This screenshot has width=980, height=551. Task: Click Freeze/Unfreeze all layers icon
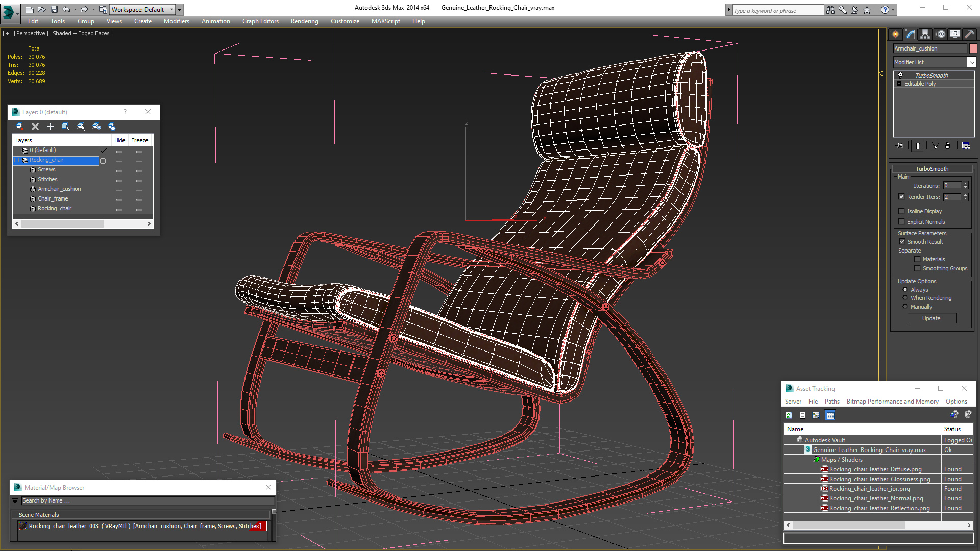coord(112,127)
